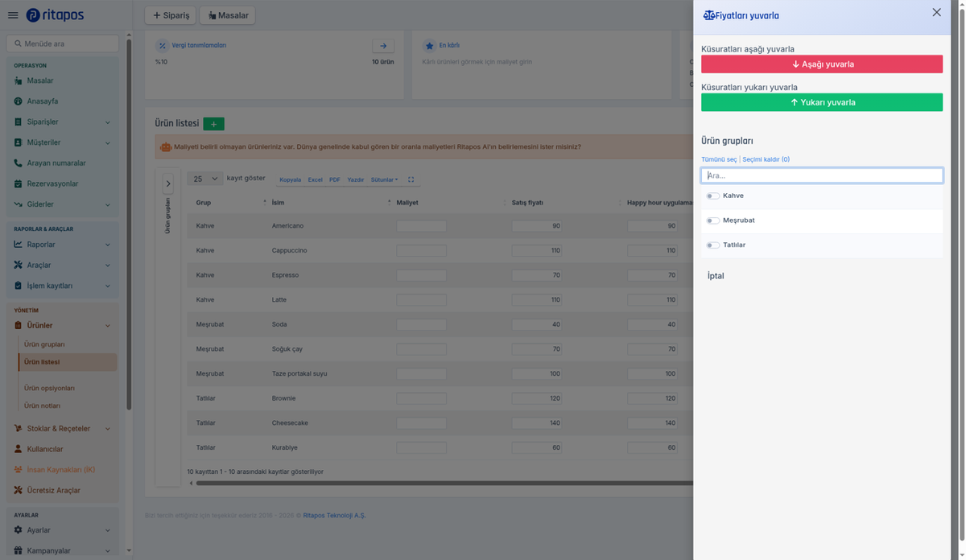Click İptal in the rounding panel
The image size is (966, 560).
(716, 276)
